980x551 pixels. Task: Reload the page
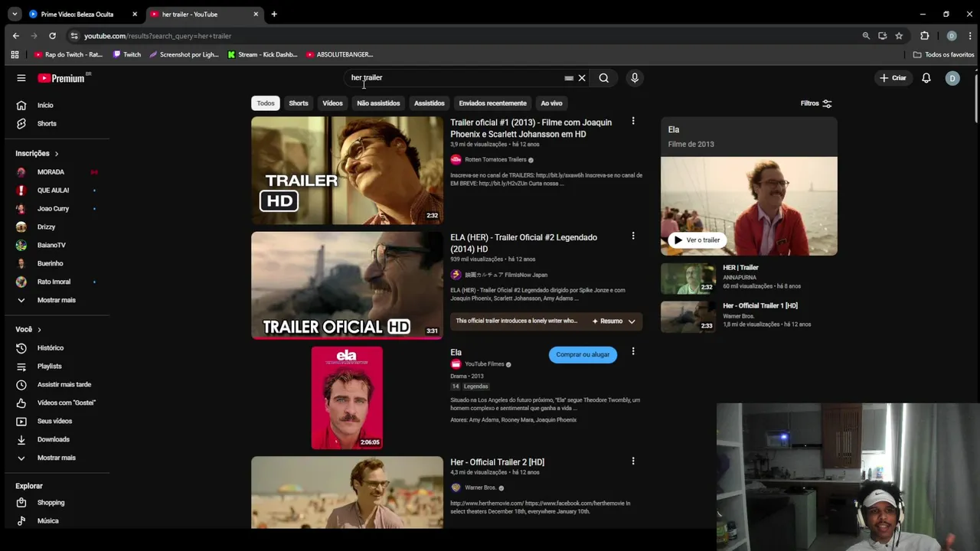pyautogui.click(x=52, y=36)
